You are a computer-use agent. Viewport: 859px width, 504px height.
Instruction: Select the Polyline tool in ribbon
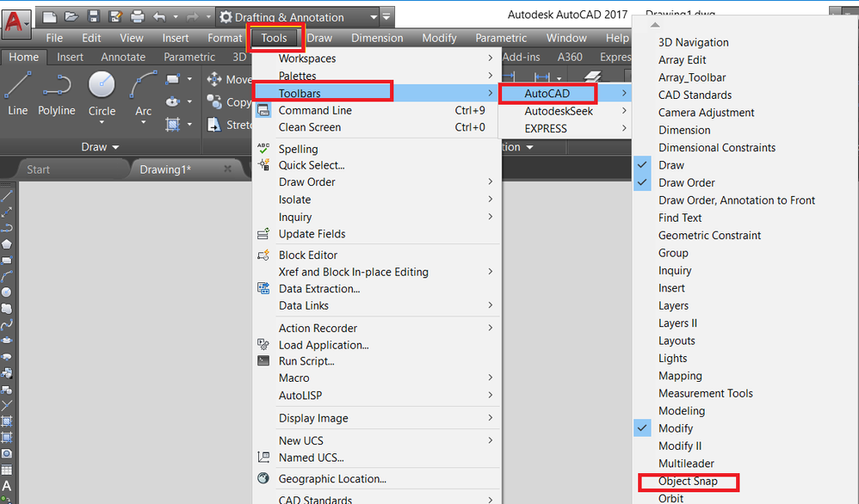pyautogui.click(x=57, y=94)
